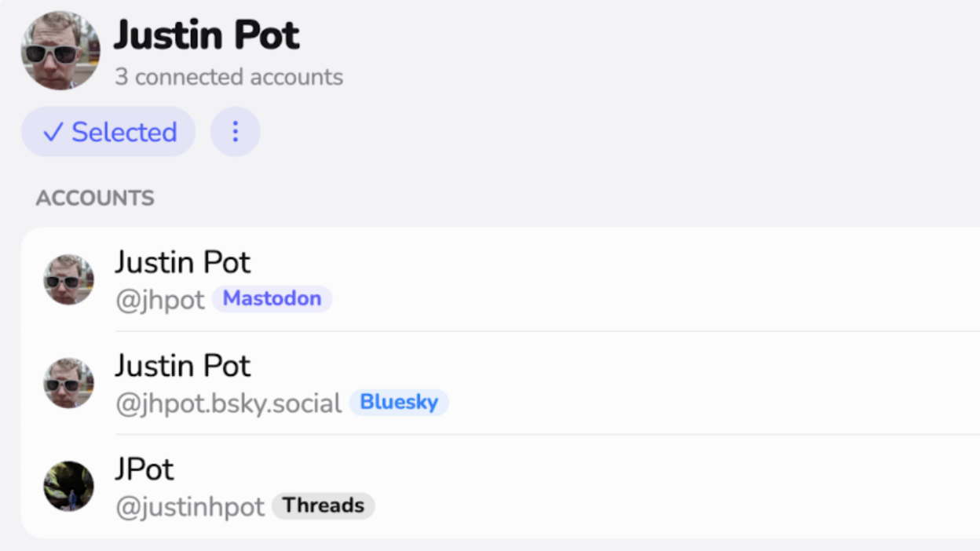Click the checkmark icon in the Selected button

pyautogui.click(x=53, y=132)
